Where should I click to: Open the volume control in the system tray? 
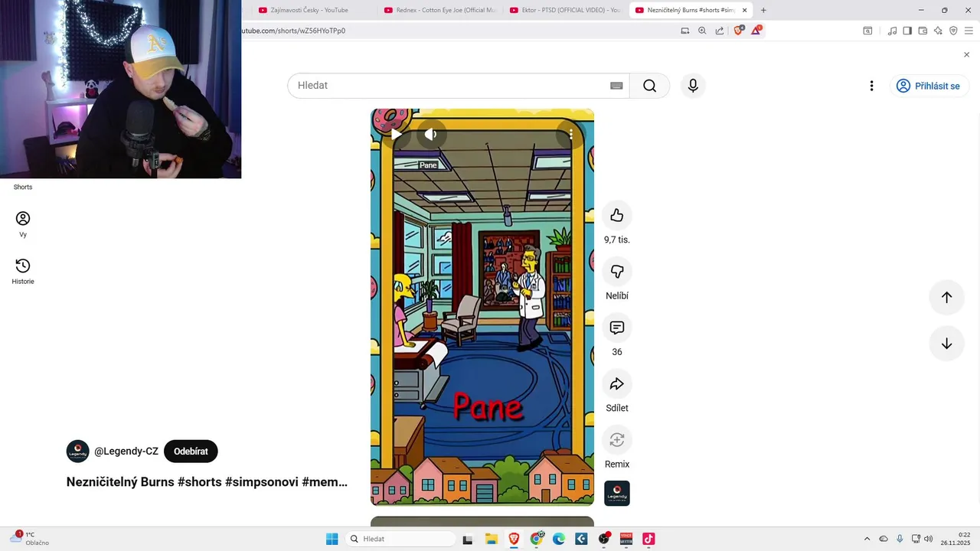929,539
